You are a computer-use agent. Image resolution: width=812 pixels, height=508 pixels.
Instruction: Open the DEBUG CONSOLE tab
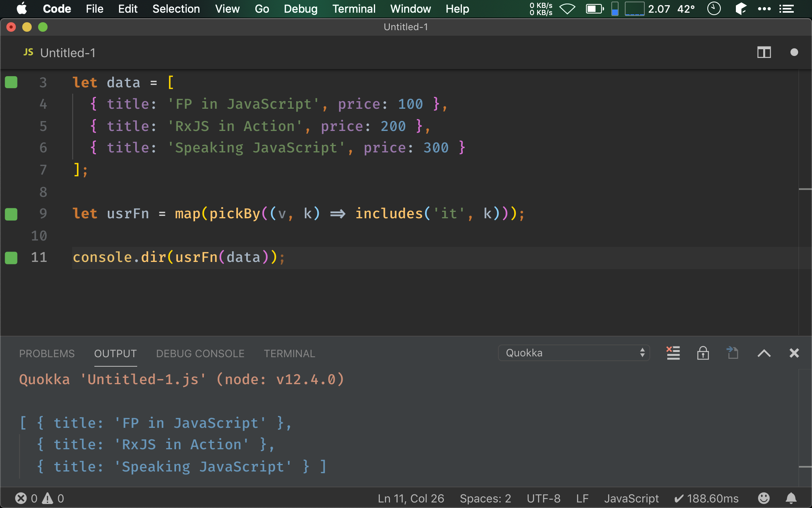point(200,354)
